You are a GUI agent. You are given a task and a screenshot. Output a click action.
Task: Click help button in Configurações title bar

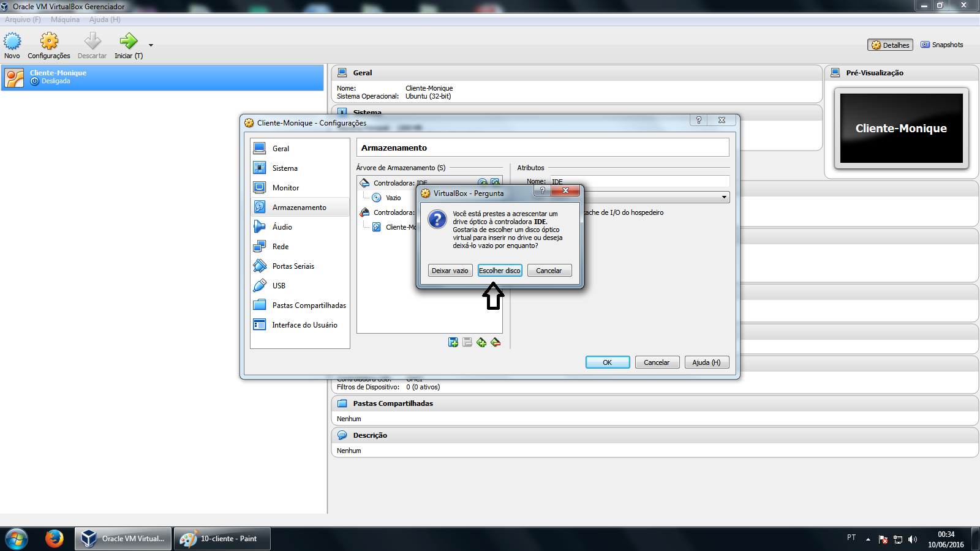[x=699, y=120]
